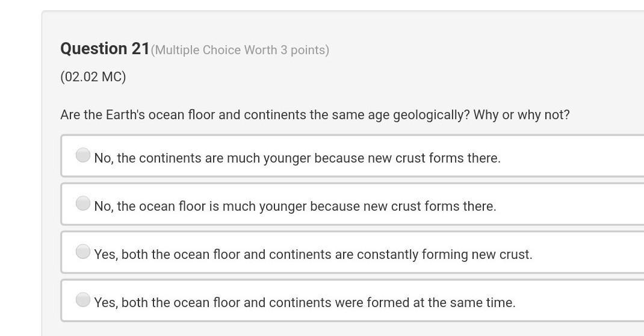This screenshot has height=336, width=644.
Task: Select radio button for ocean floor is younger
Action: pos(83,204)
